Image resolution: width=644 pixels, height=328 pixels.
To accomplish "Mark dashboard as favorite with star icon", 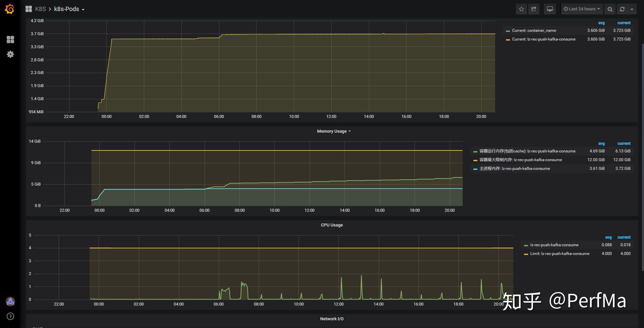I will pyautogui.click(x=521, y=9).
